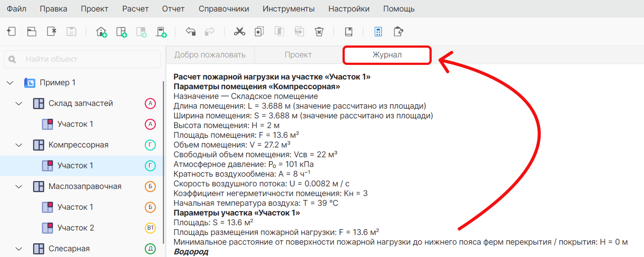Switch to the Журнал tab
The image size is (644, 257).
click(x=387, y=55)
